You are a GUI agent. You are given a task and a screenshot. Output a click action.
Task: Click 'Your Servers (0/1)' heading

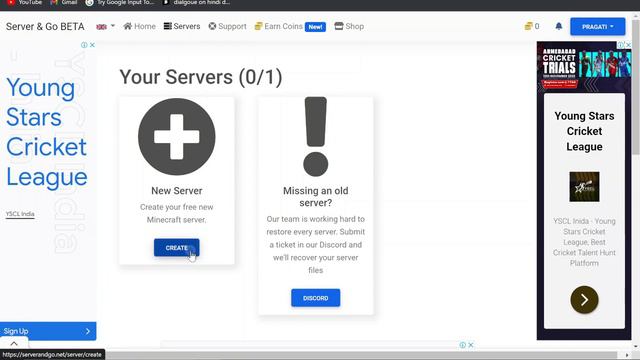click(x=200, y=77)
